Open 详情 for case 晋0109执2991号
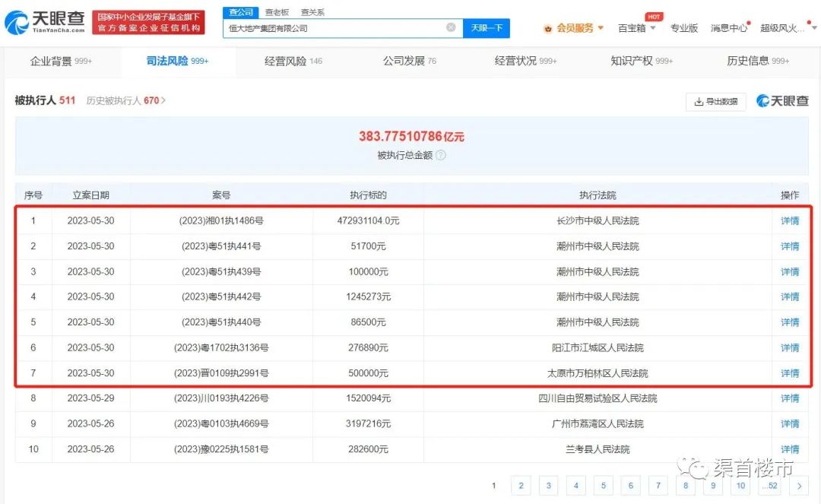Image resolution: width=821 pixels, height=504 pixels. (x=790, y=373)
